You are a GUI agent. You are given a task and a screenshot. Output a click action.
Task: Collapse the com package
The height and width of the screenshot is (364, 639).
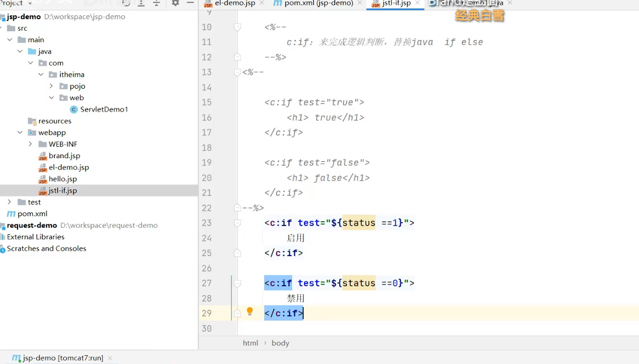[x=31, y=63]
